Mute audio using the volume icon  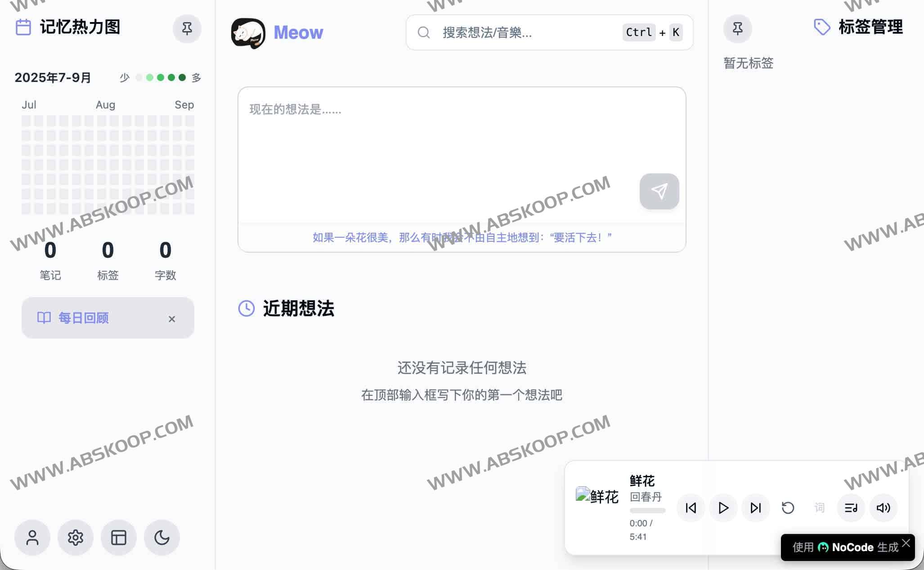(883, 508)
